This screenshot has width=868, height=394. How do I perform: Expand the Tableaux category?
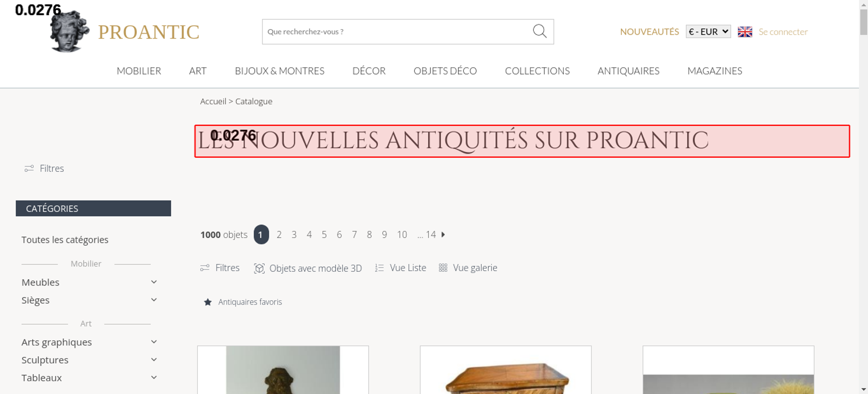point(154,378)
